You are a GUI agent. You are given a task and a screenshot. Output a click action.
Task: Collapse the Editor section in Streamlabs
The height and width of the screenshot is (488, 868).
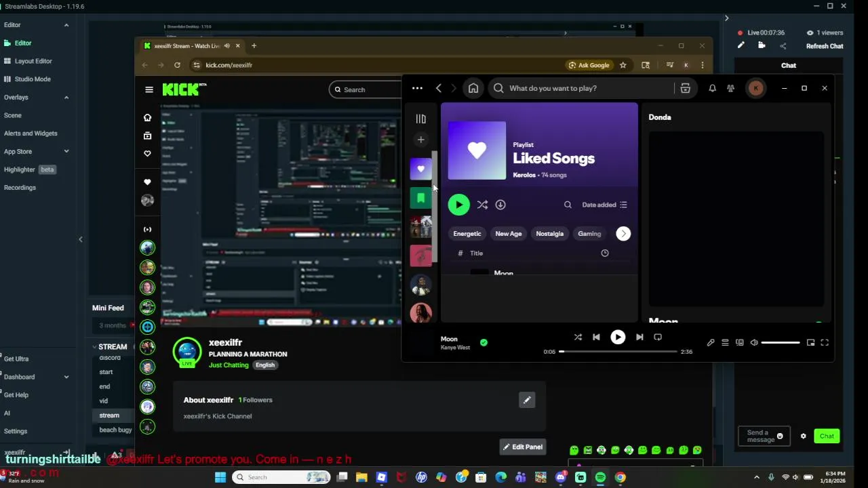66,25
